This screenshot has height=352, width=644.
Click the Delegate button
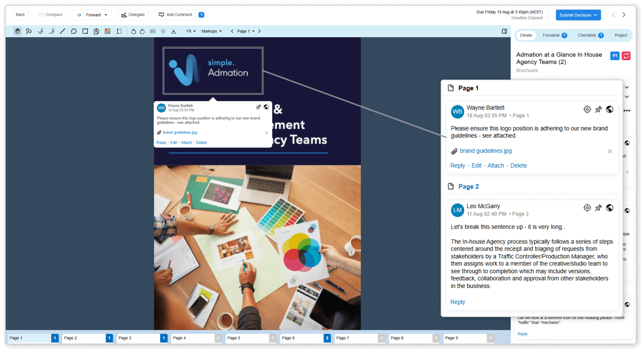(x=133, y=15)
